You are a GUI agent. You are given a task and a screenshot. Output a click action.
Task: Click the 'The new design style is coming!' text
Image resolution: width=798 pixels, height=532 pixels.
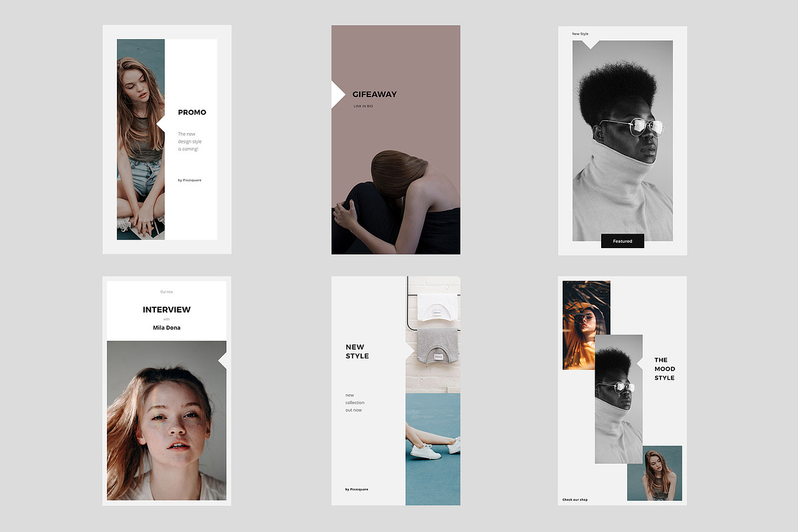[190, 142]
